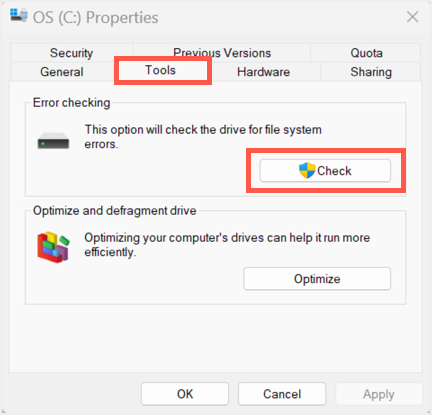Image resolution: width=432 pixels, height=415 pixels.
Task: Click the drive icon in the title bar
Action: coord(19,15)
